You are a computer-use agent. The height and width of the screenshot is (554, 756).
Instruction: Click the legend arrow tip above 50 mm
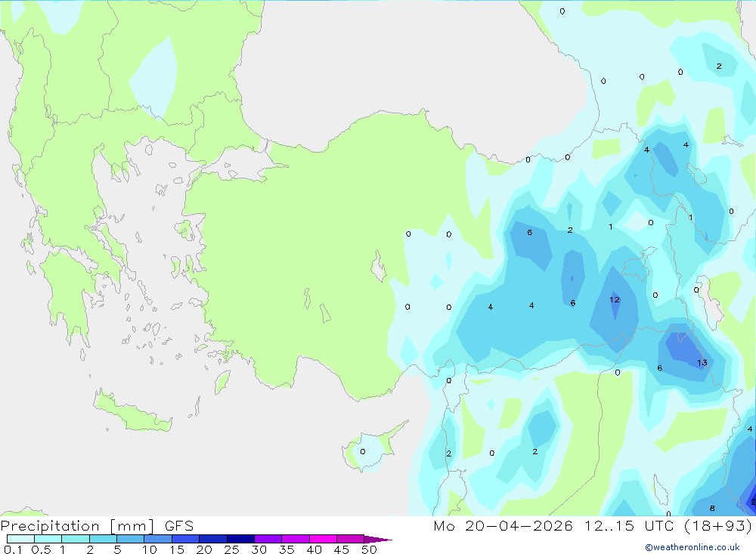pyautogui.click(x=379, y=539)
